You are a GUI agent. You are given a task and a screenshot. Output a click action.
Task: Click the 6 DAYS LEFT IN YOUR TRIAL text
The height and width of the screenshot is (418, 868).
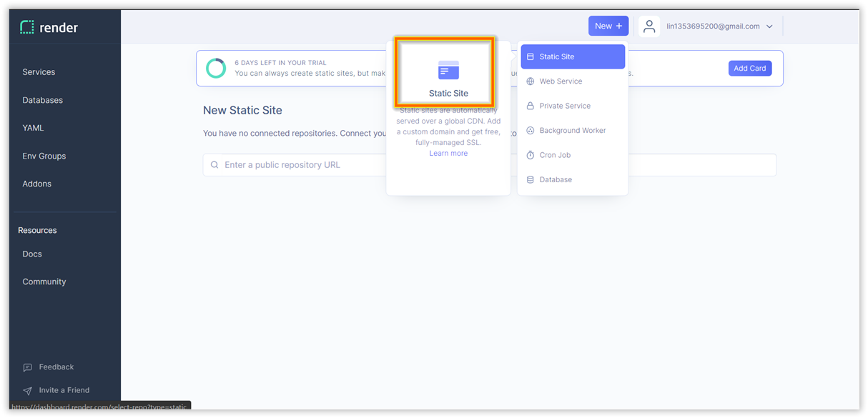(x=280, y=62)
